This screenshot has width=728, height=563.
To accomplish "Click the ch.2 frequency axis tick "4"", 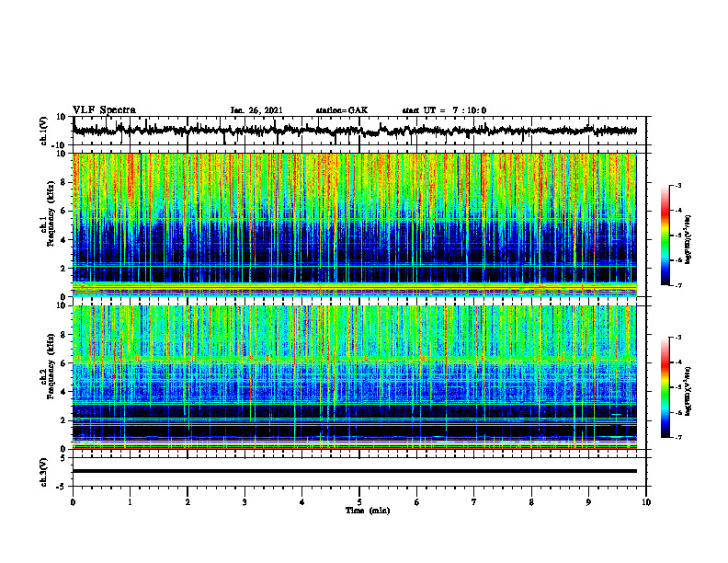I will pos(64,392).
